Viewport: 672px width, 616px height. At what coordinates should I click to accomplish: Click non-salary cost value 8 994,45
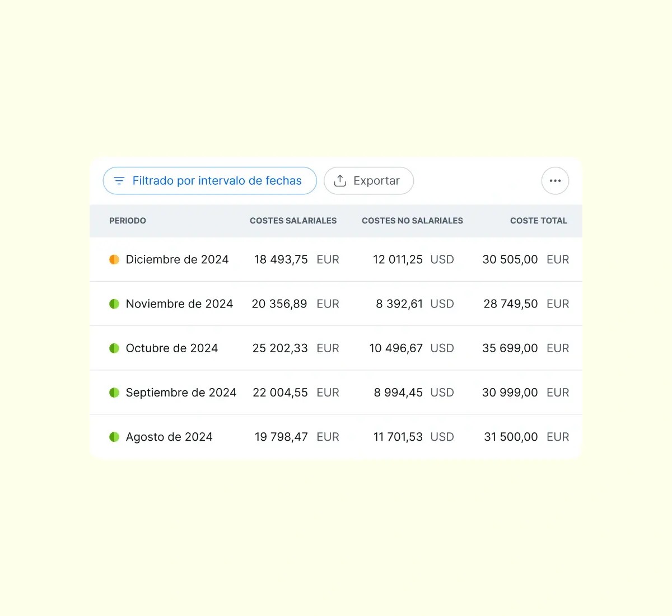pyautogui.click(x=398, y=393)
